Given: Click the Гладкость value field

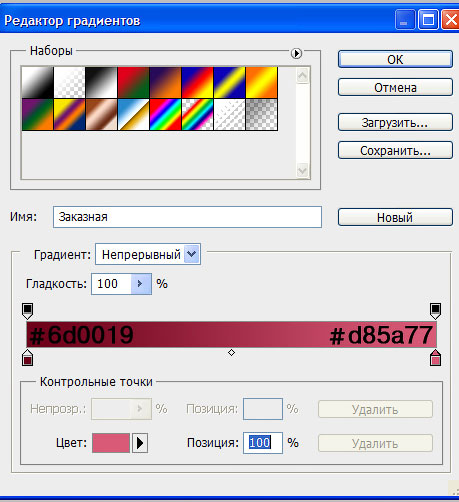Looking at the screenshot, I should tap(111, 284).
